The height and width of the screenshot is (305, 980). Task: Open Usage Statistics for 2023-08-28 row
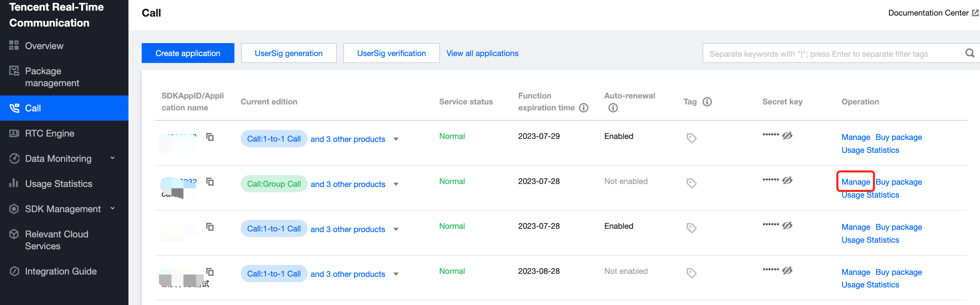(870, 285)
